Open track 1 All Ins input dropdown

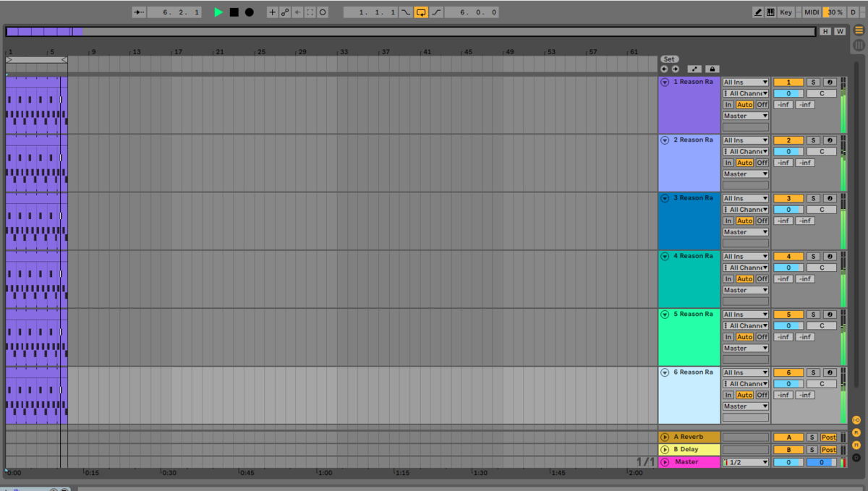[x=746, y=82]
